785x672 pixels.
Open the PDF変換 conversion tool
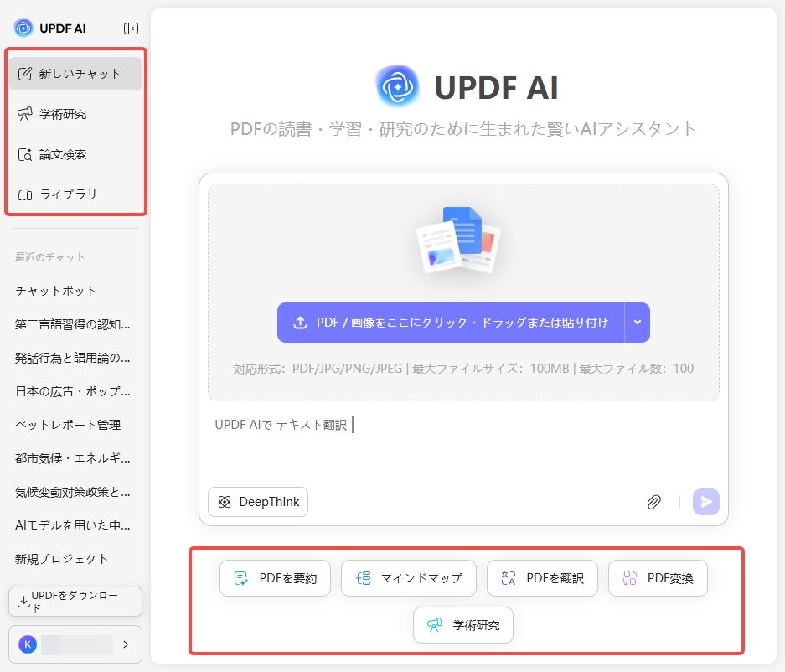pos(658,577)
